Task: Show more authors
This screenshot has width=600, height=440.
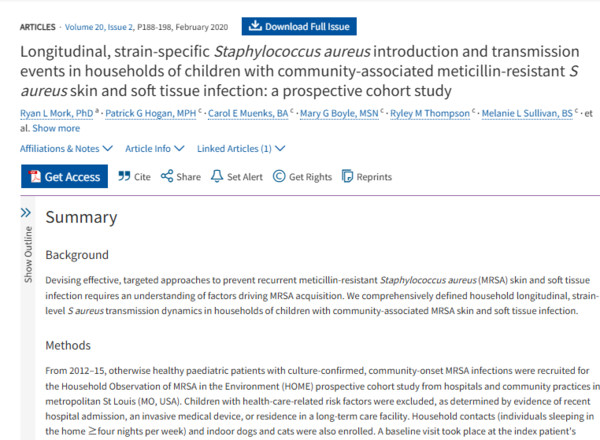Action: [56, 128]
